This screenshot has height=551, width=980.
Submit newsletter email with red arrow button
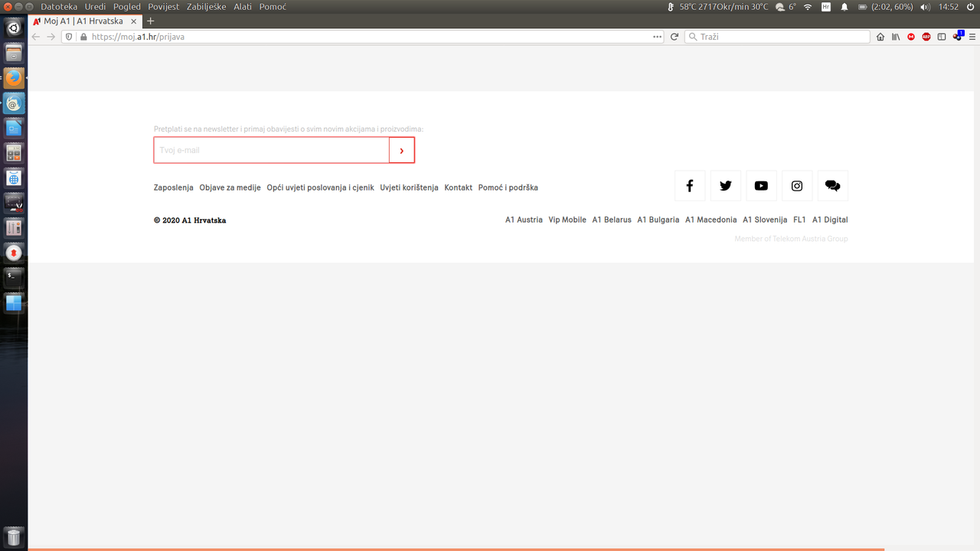(402, 151)
